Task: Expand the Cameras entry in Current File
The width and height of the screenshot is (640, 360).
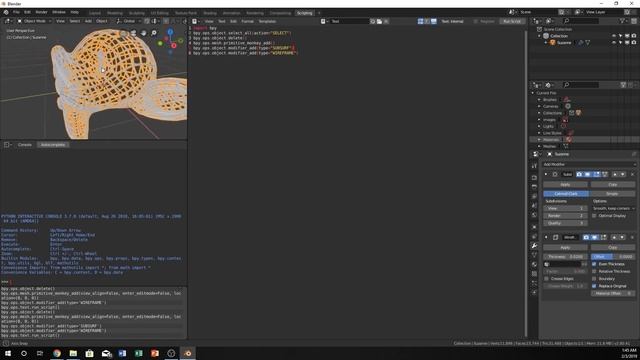Action: point(539,106)
